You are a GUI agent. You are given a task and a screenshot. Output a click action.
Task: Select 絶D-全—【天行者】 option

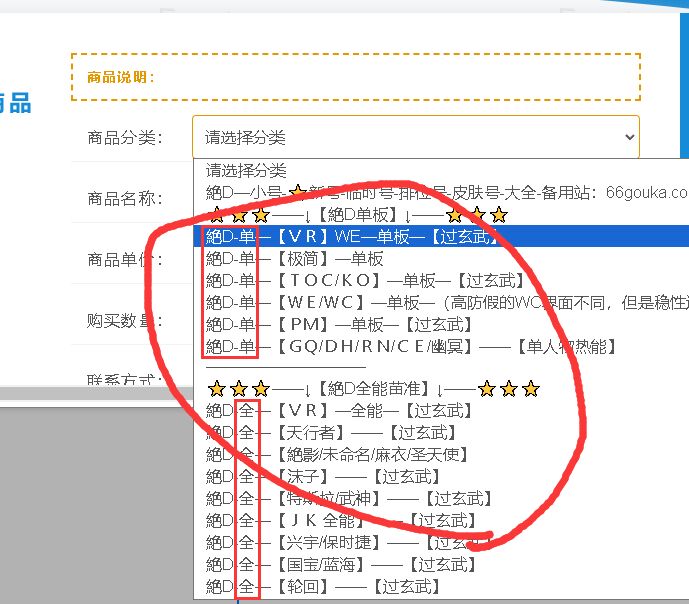coord(441,433)
